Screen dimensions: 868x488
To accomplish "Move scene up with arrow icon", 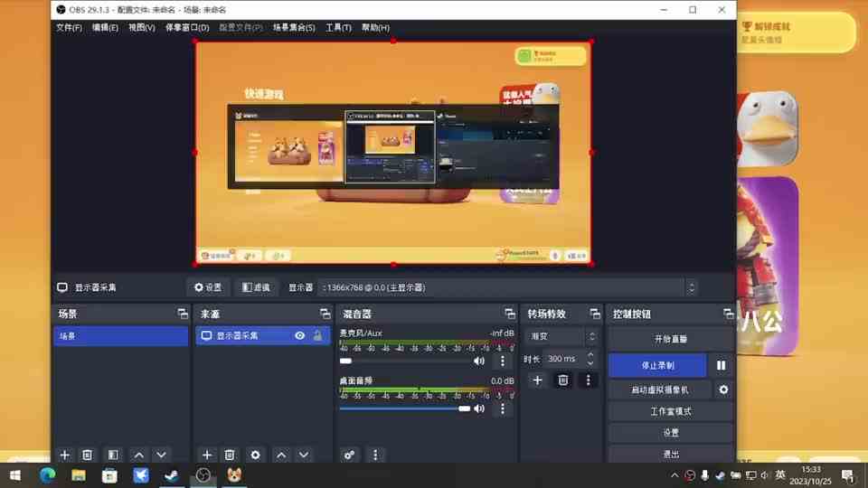I will (138, 455).
